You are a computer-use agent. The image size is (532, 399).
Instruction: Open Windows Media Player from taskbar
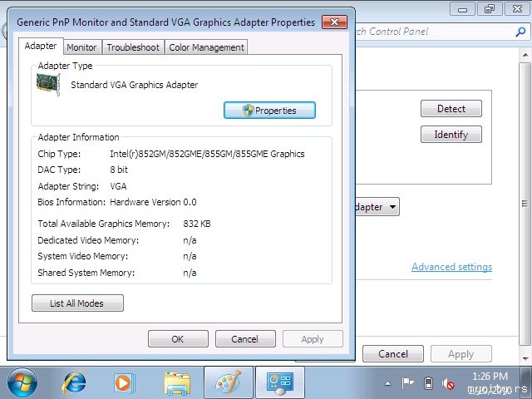point(125,383)
